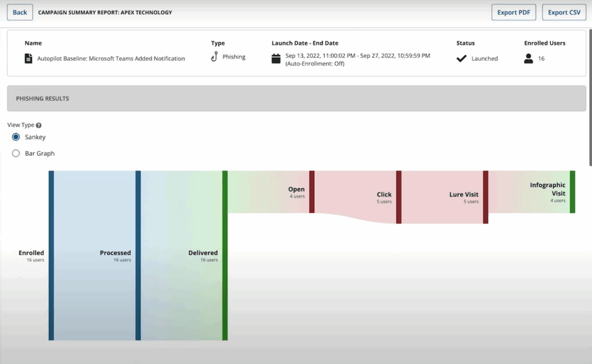This screenshot has height=364, width=592.
Task: Select the Sankey view radio button
Action: (x=16, y=138)
